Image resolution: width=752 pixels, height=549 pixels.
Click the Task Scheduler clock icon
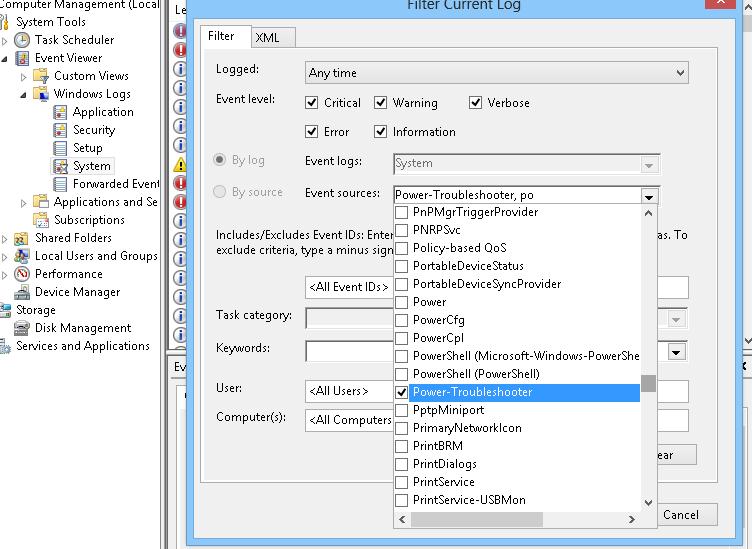pos(22,40)
